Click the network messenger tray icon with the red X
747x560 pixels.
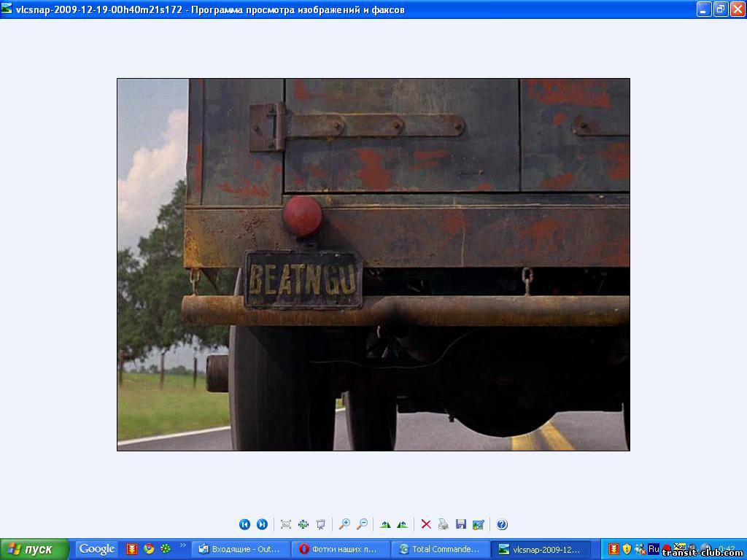pyautogui.click(x=640, y=549)
